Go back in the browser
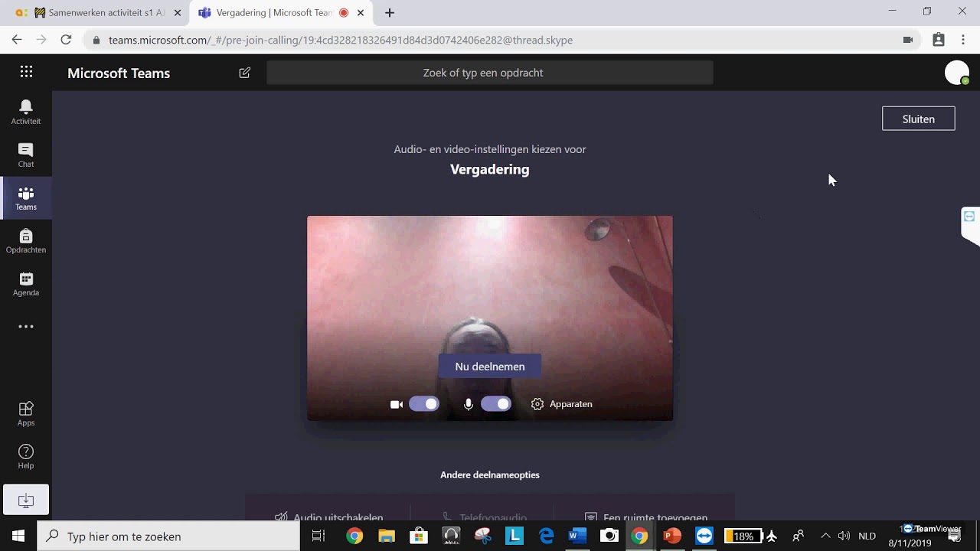This screenshot has width=980, height=551. [17, 40]
